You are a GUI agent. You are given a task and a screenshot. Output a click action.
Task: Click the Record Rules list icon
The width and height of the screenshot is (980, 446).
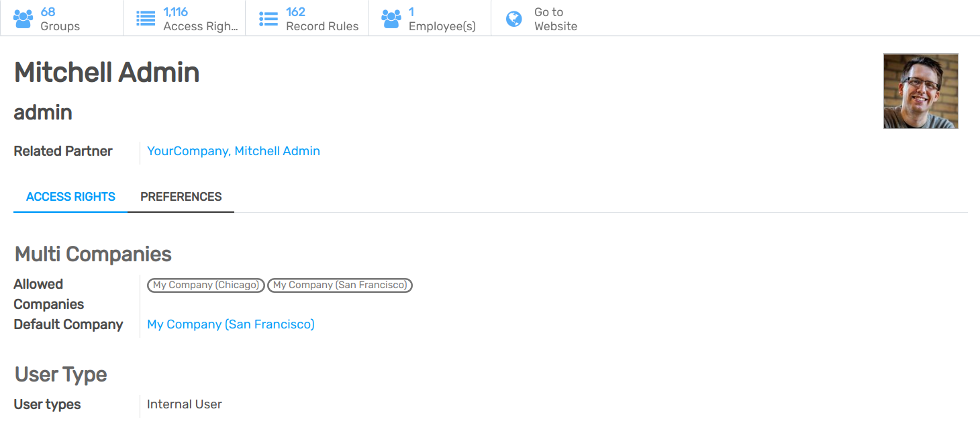click(268, 18)
